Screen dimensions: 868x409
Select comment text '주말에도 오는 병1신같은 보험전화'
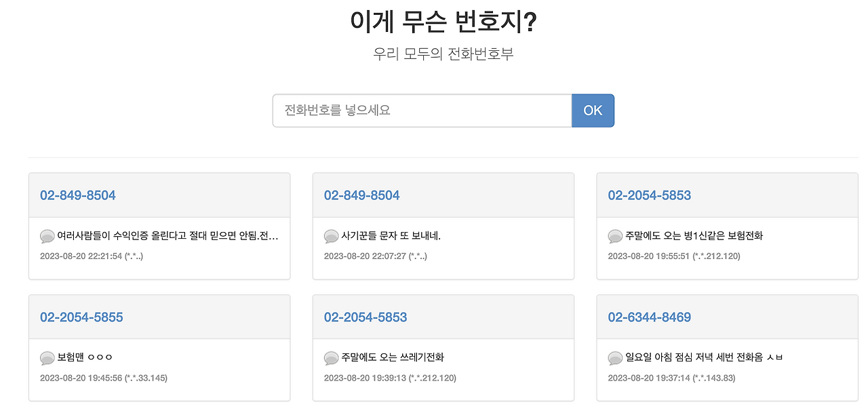point(694,236)
